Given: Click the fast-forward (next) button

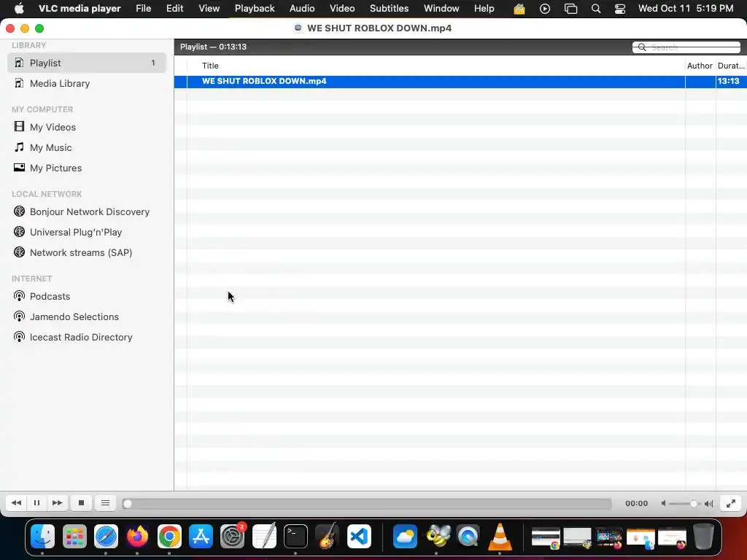Looking at the screenshot, I should 57,503.
